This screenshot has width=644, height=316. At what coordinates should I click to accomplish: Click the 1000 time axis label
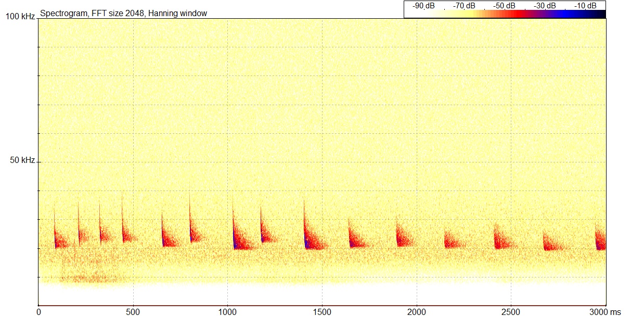coord(227,311)
